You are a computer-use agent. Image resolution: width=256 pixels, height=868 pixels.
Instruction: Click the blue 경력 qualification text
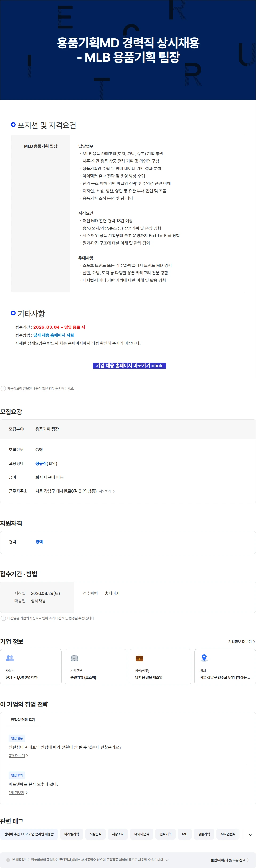click(x=39, y=541)
